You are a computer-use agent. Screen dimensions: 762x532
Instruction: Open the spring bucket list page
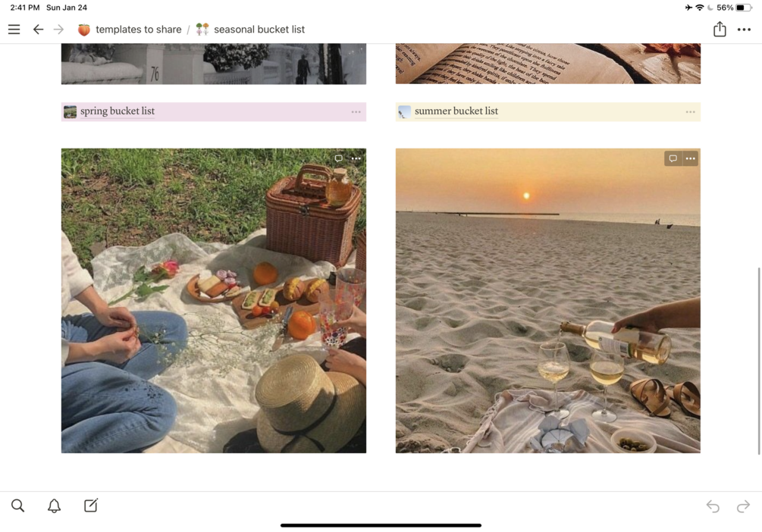pyautogui.click(x=118, y=111)
